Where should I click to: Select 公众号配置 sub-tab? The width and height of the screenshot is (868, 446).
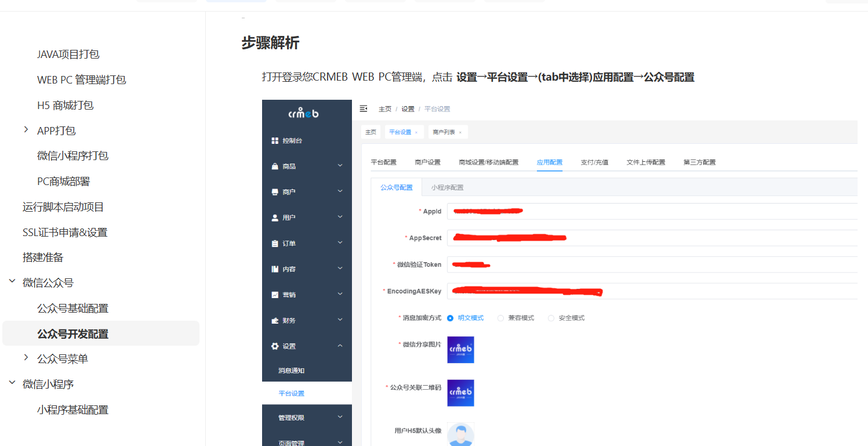(397, 187)
